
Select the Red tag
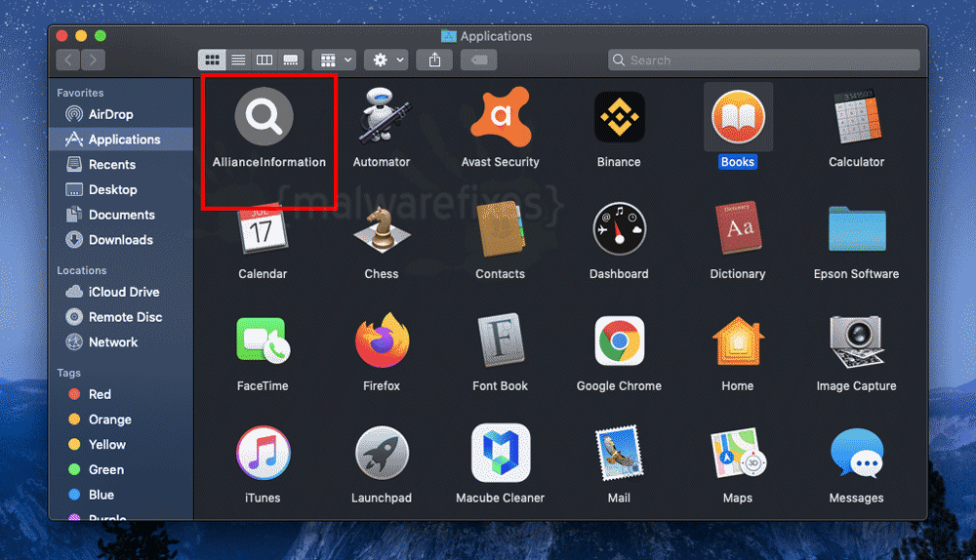pos(121,394)
